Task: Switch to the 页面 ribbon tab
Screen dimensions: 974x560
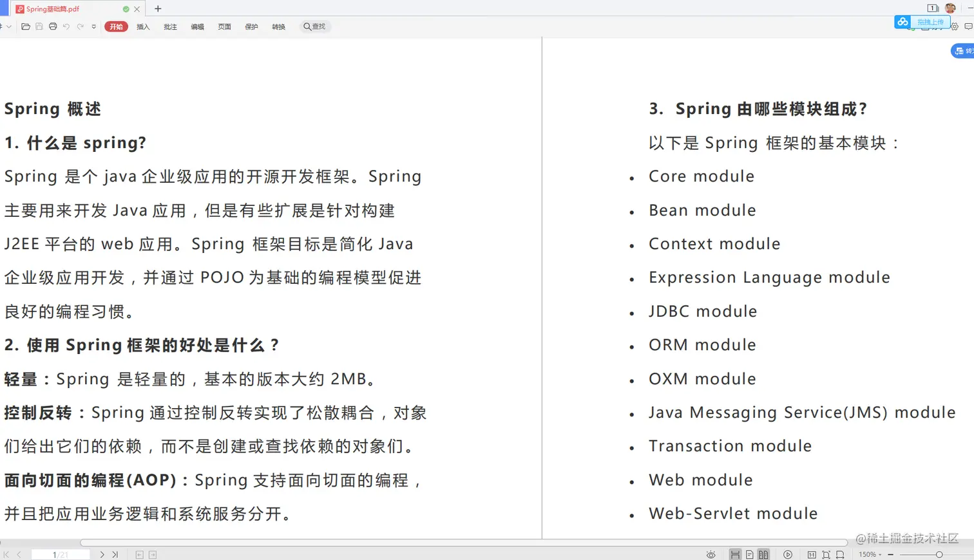Action: point(224,26)
